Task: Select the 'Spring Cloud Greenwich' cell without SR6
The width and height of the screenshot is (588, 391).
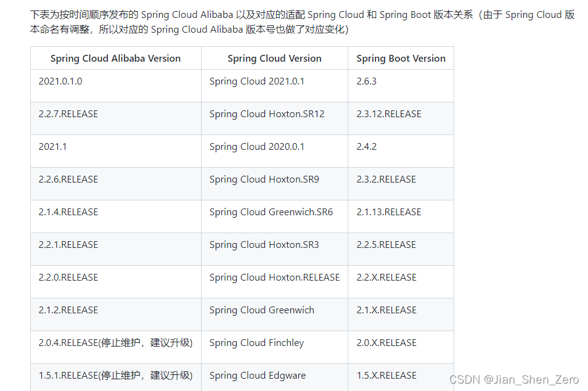Action: coord(274,314)
